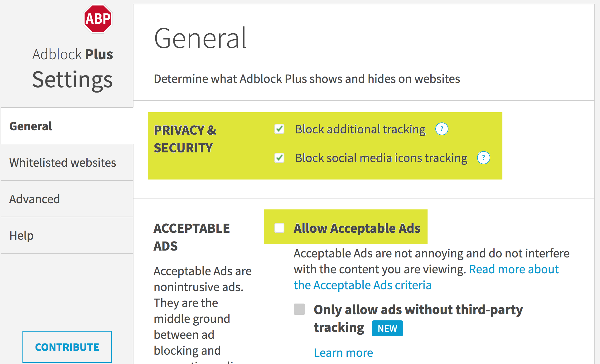Viewport: 600px width, 364px height.
Task: Click the Block social media icons tracking label
Action: (381, 158)
